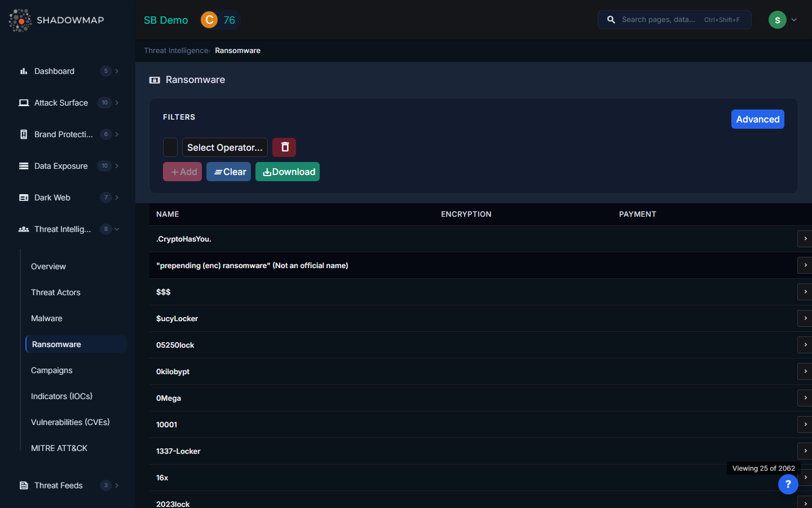Delete filter with red trash icon
This screenshot has height=508, width=812.
pyautogui.click(x=284, y=147)
